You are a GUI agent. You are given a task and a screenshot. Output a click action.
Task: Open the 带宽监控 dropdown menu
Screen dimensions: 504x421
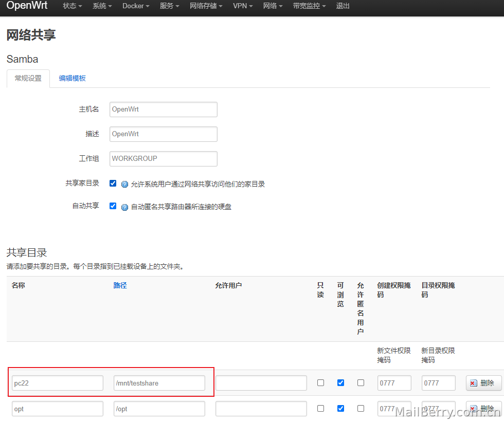(309, 6)
